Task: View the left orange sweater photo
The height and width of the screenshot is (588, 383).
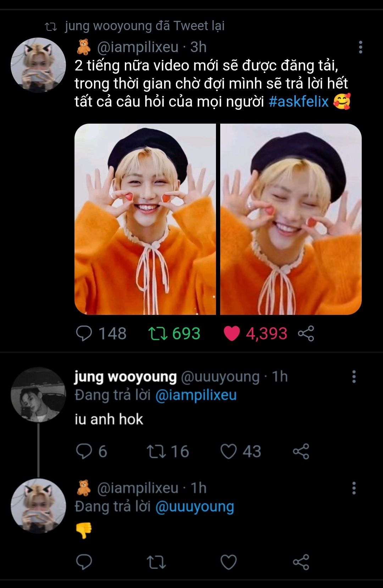Action: 145,219
